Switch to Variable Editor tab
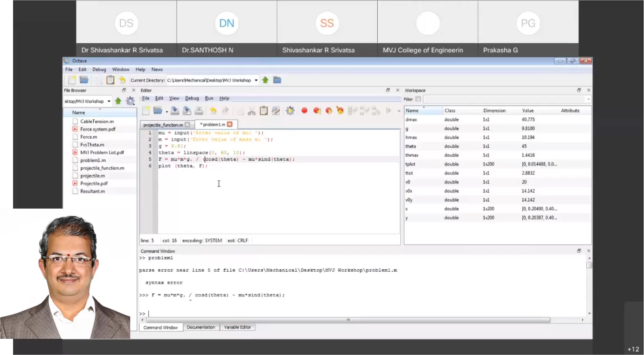 (238, 327)
